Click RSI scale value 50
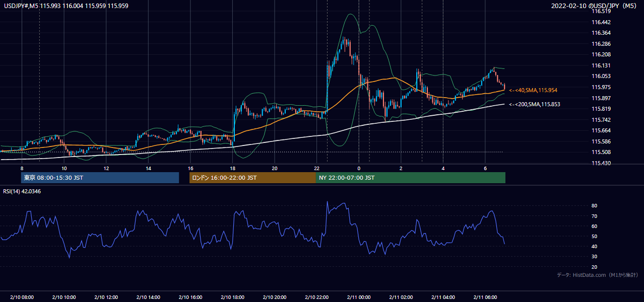 (x=595, y=236)
